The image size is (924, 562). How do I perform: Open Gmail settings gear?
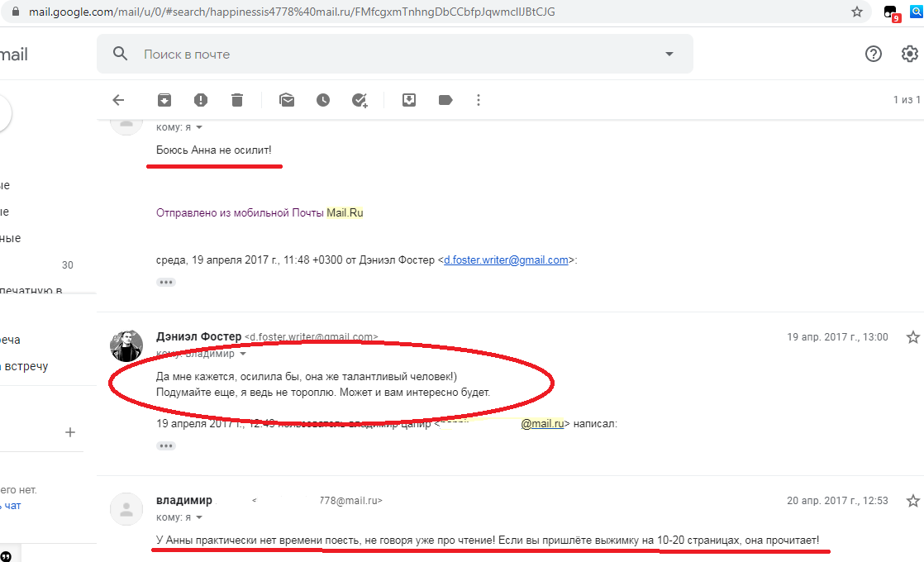(x=909, y=55)
